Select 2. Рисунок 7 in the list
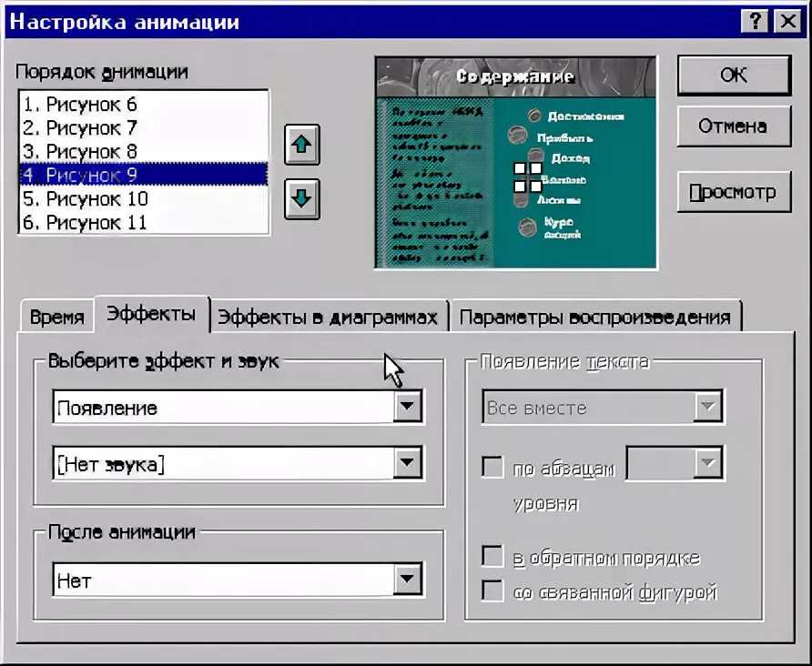The width and height of the screenshot is (812, 666). 144,127
